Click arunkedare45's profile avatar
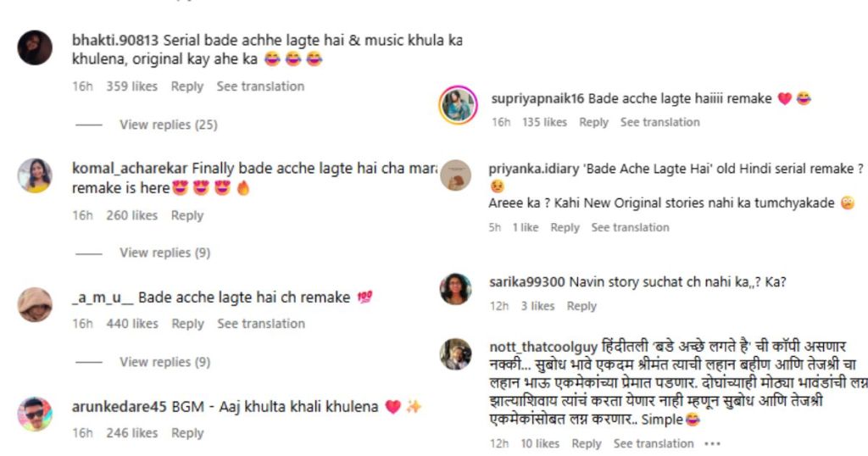This screenshot has height=456, width=868. pos(34,414)
